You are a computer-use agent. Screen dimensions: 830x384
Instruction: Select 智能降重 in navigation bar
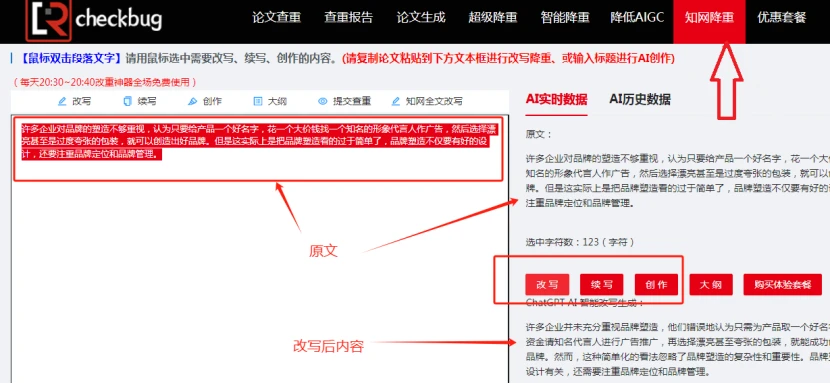point(565,17)
